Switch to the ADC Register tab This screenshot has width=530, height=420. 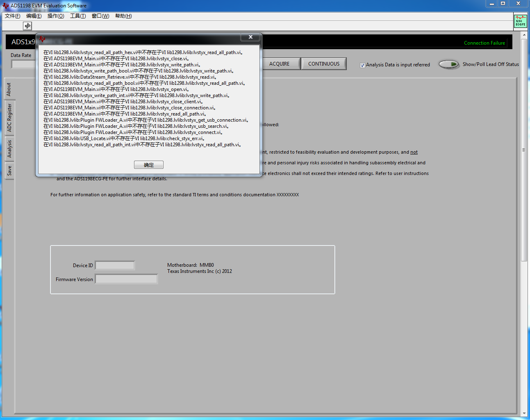(9, 118)
